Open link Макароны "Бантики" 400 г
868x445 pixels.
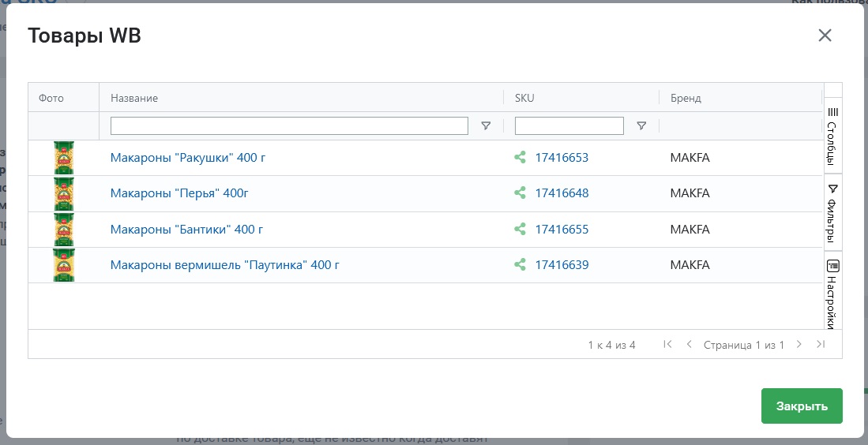186,229
